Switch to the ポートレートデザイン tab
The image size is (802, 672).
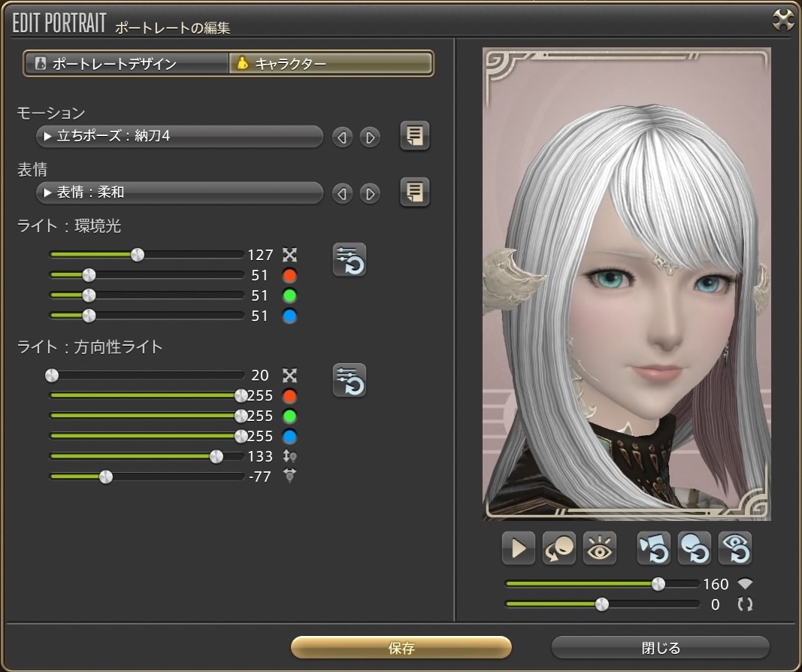126,64
